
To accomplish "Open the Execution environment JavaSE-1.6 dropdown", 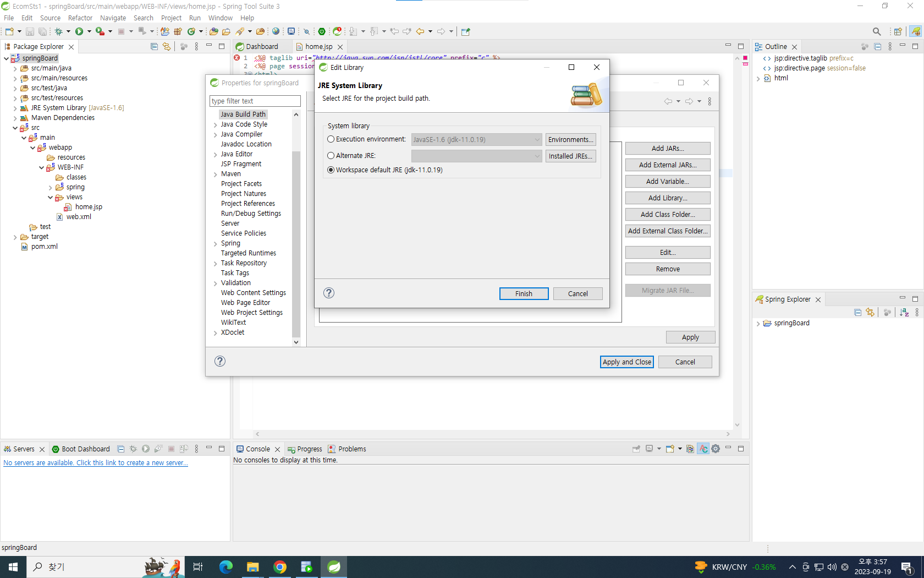I will [477, 140].
